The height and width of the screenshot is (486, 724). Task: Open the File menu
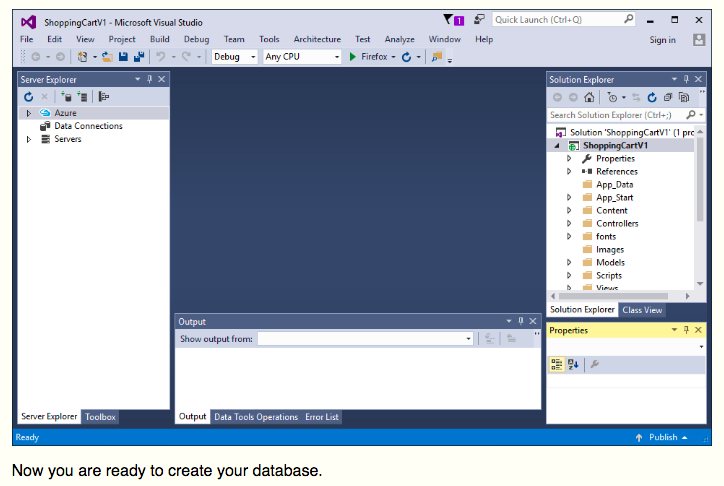tap(27, 40)
